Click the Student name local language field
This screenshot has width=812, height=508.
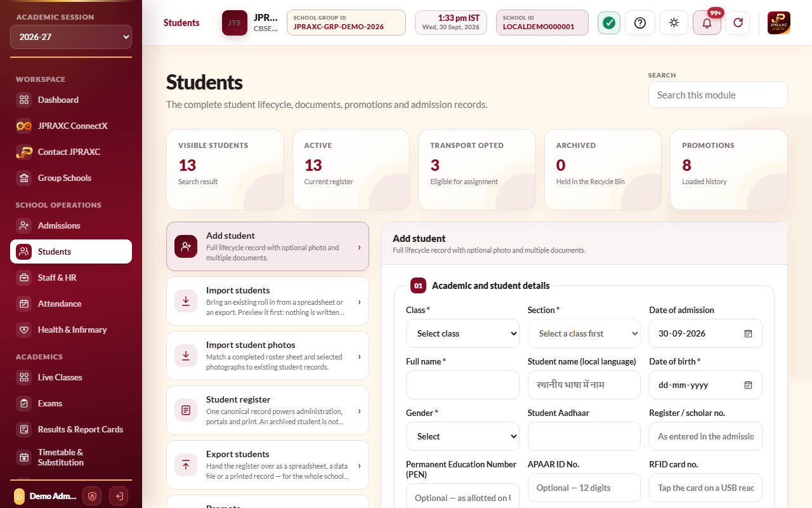(584, 385)
